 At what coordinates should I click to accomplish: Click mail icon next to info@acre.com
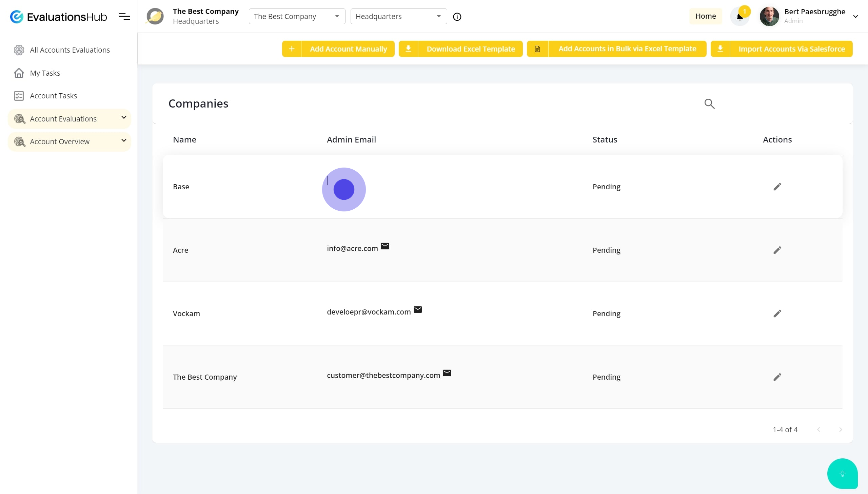pyautogui.click(x=385, y=246)
